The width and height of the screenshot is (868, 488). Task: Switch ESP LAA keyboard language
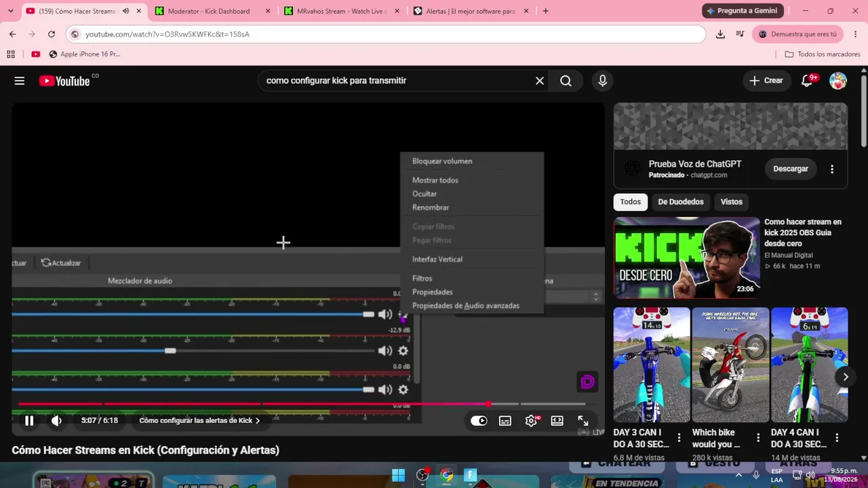[776, 475]
